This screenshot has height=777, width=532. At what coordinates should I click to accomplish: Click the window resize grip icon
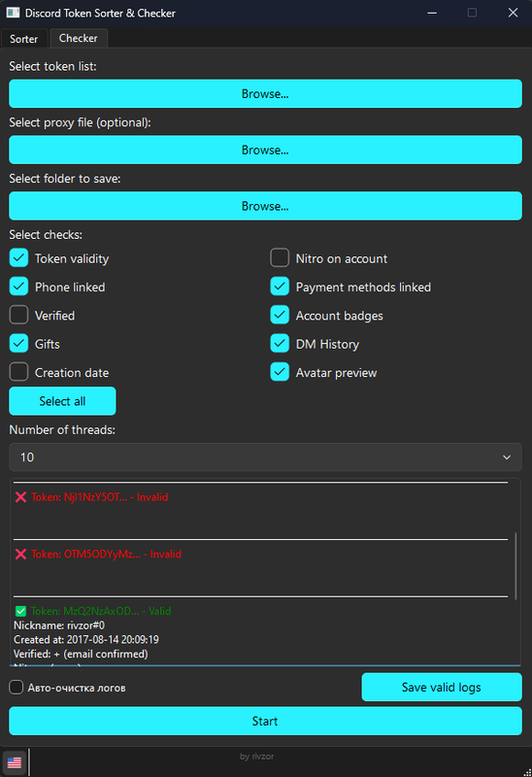[527, 772]
